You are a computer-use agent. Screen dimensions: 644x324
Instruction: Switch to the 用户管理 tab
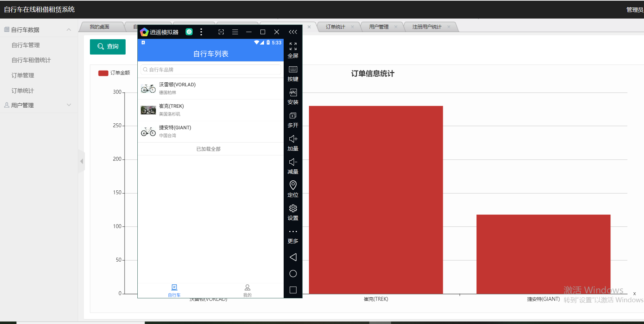379,27
